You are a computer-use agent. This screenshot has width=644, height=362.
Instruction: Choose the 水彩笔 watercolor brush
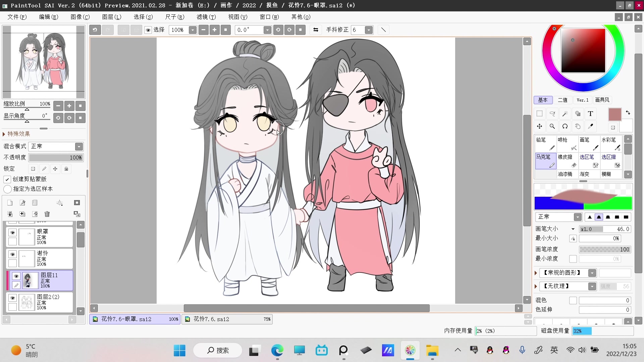point(611,143)
